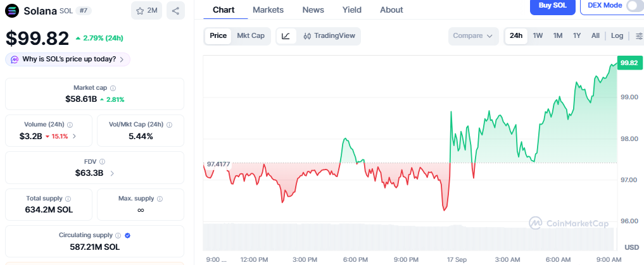This screenshot has width=644, height=265.
Task: Open the Chart tab
Action: 224,10
